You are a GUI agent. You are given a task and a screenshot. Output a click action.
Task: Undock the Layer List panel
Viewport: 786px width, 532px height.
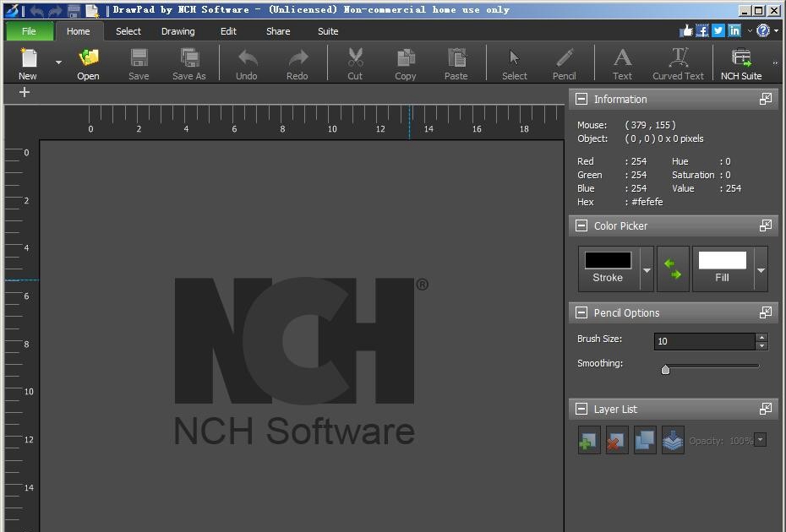(766, 408)
